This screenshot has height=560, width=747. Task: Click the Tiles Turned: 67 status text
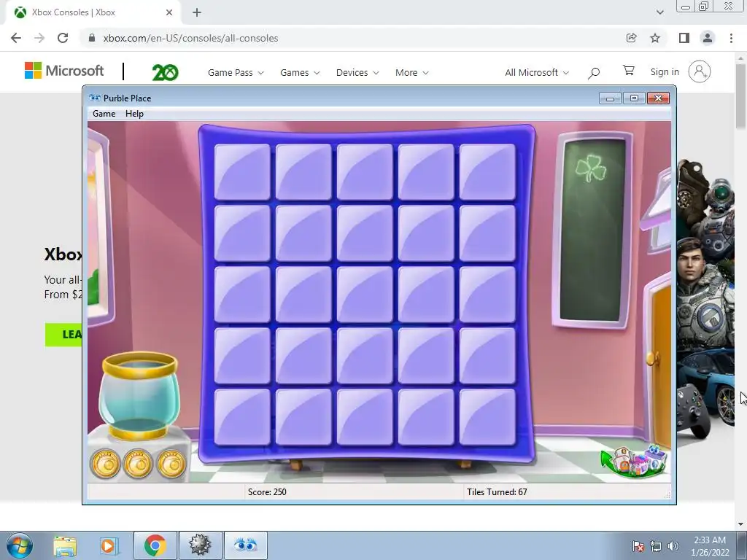pyautogui.click(x=497, y=492)
